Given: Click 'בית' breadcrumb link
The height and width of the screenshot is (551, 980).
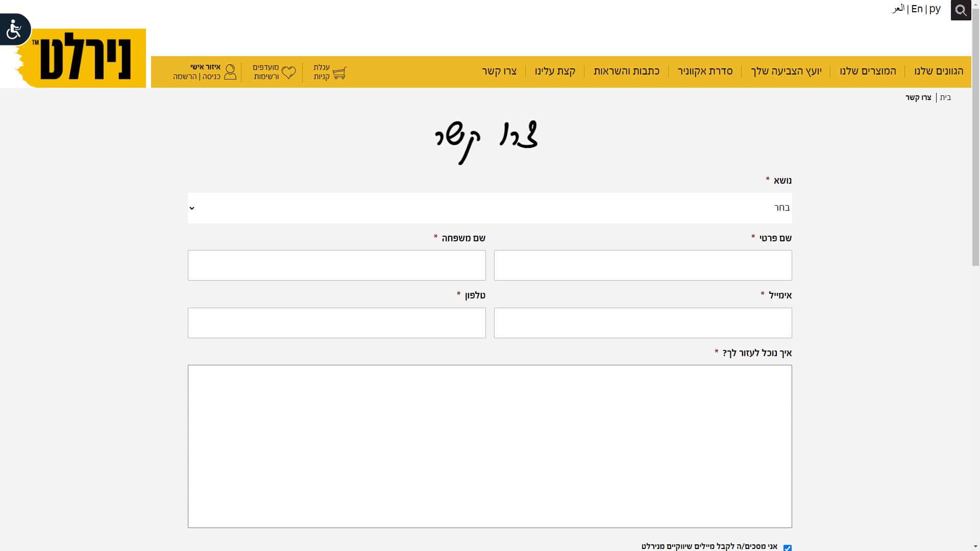Looking at the screenshot, I should [945, 97].
